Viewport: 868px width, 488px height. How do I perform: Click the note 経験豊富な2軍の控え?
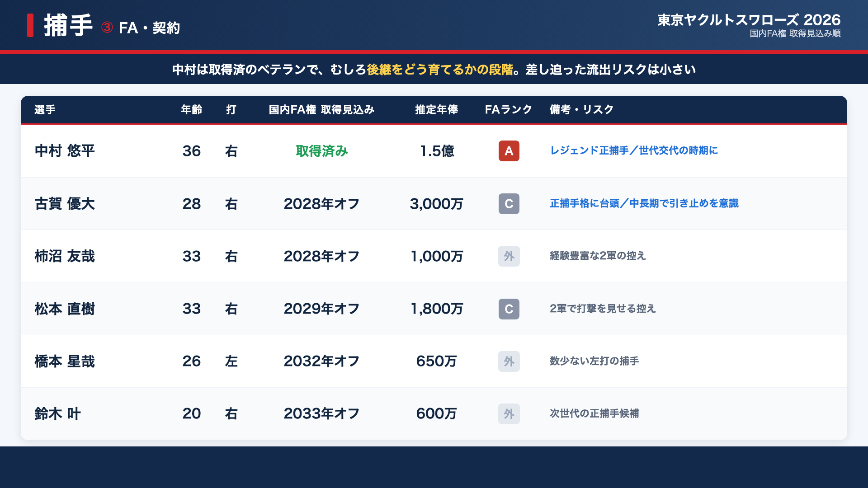click(598, 256)
